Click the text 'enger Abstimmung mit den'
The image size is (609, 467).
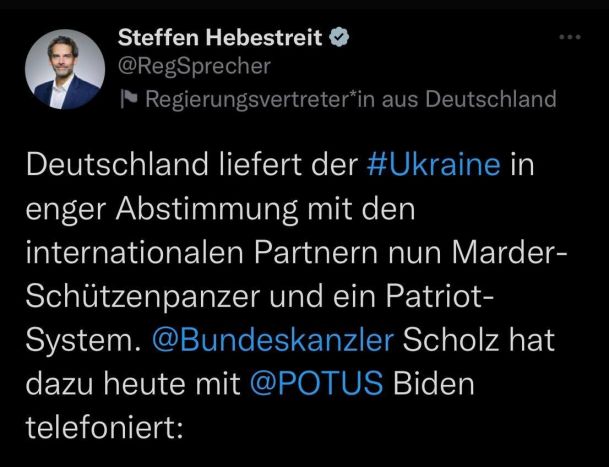tap(221, 211)
